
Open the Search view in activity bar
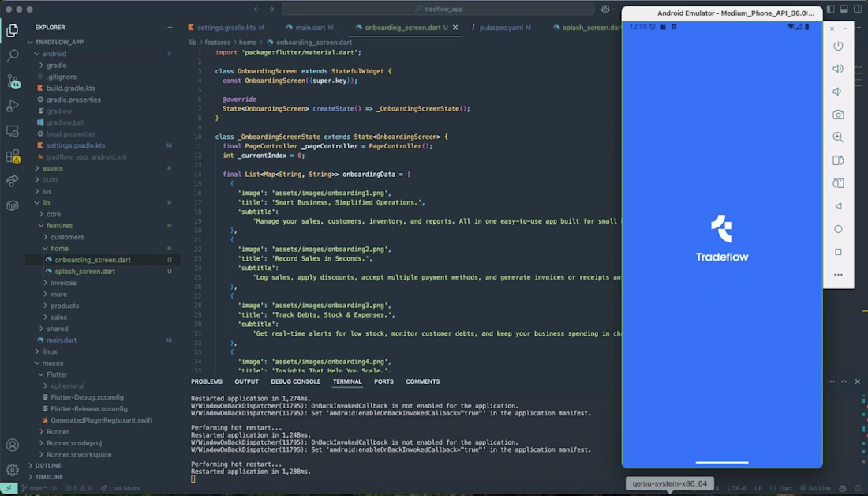tap(12, 54)
